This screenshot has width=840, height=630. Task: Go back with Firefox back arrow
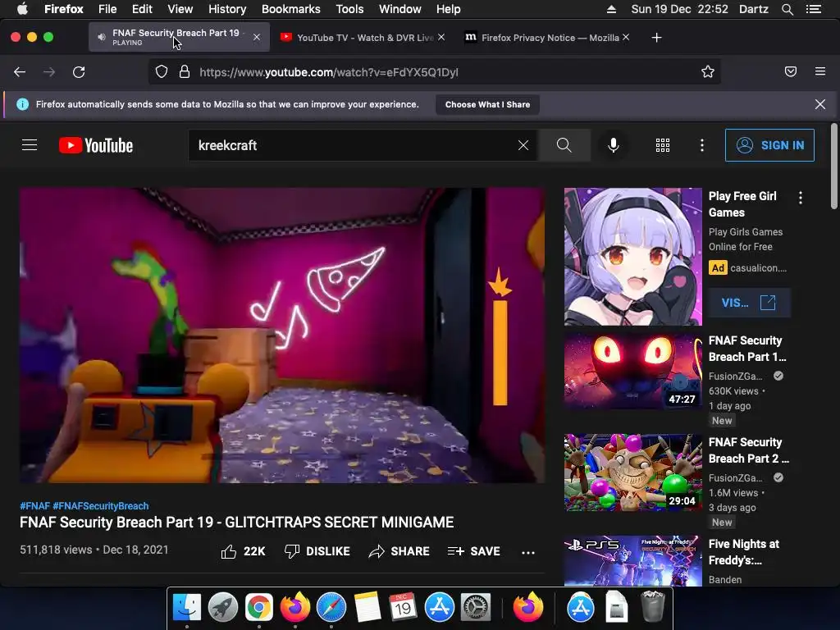pos(20,72)
